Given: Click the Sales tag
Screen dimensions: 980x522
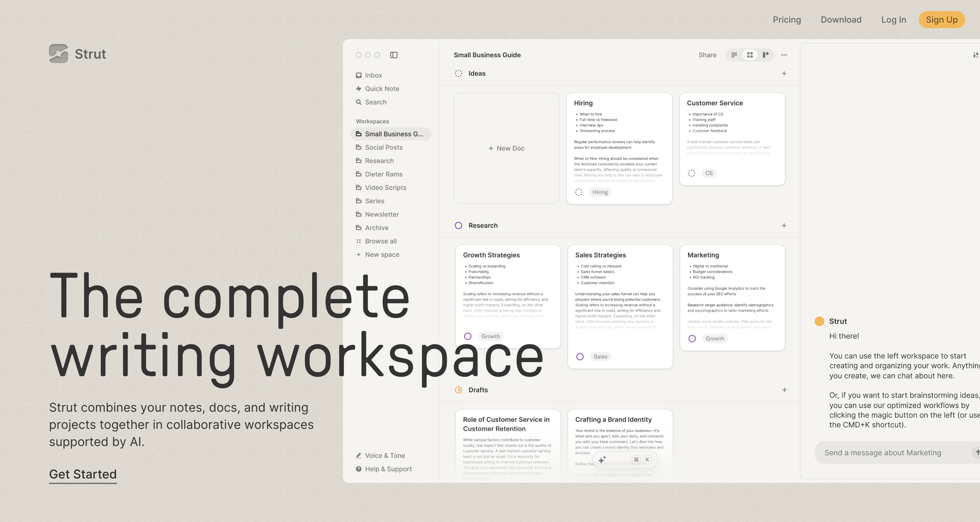Looking at the screenshot, I should [600, 357].
